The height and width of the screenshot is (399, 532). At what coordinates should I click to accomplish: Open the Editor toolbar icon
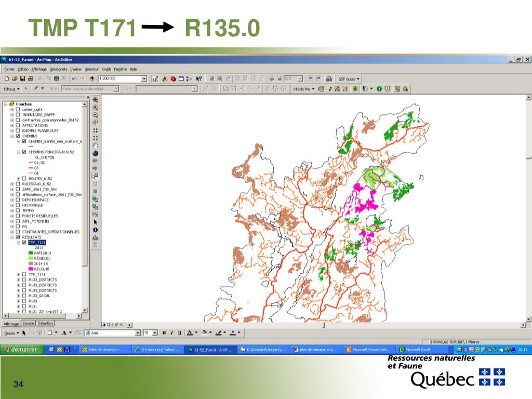tap(155, 79)
